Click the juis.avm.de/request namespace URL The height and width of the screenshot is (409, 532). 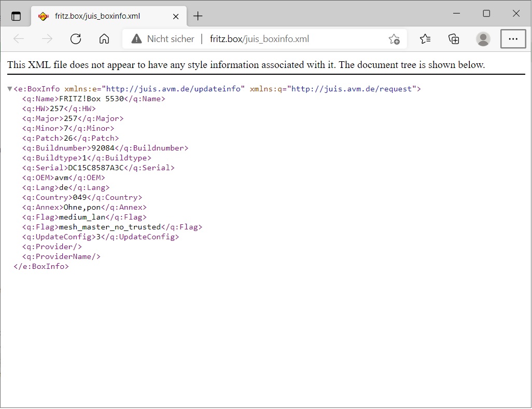[352, 89]
